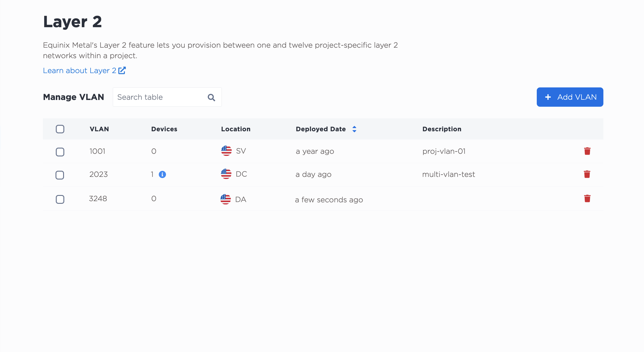Viewport: 644px width, 352px height.
Task: Click the device count 0 for VLAN 1001
Action: point(154,151)
